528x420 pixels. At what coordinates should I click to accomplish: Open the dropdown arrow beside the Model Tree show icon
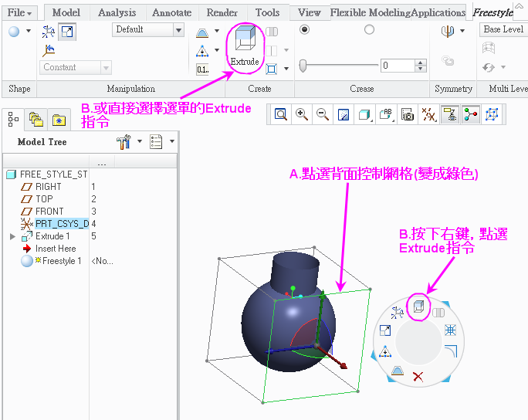(172, 141)
